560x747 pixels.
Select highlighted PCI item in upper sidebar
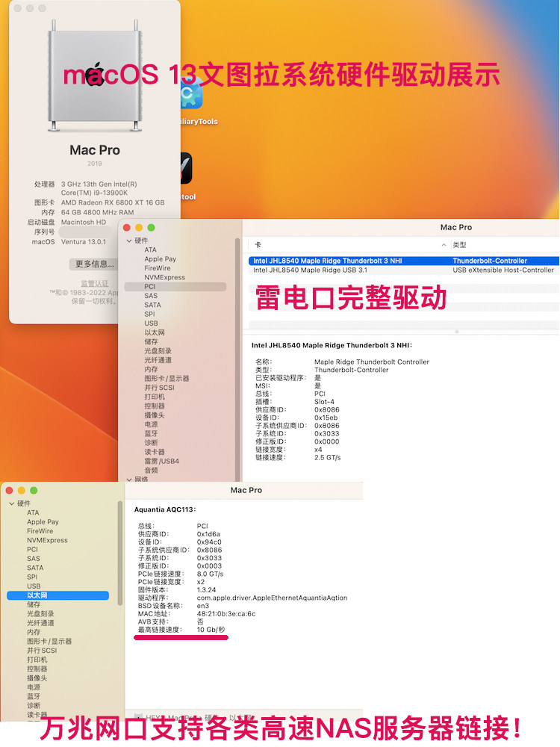point(175,286)
